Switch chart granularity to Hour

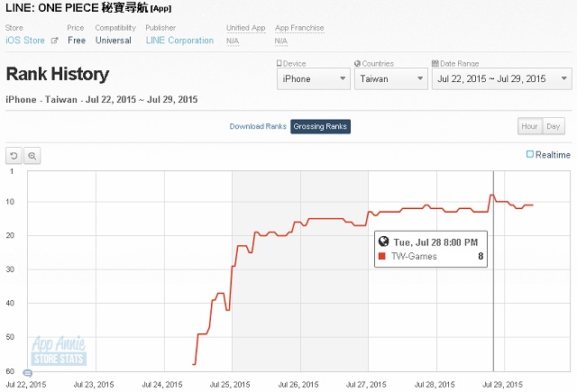[529, 126]
